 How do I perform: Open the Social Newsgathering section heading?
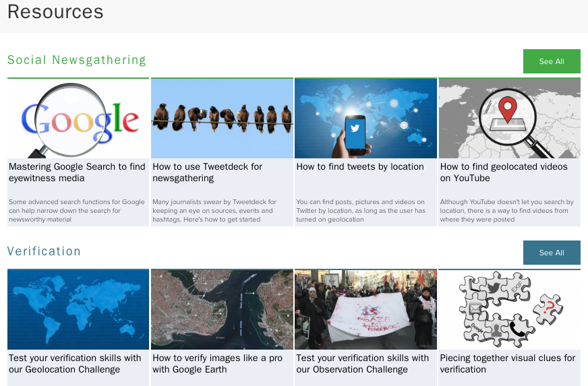(77, 60)
